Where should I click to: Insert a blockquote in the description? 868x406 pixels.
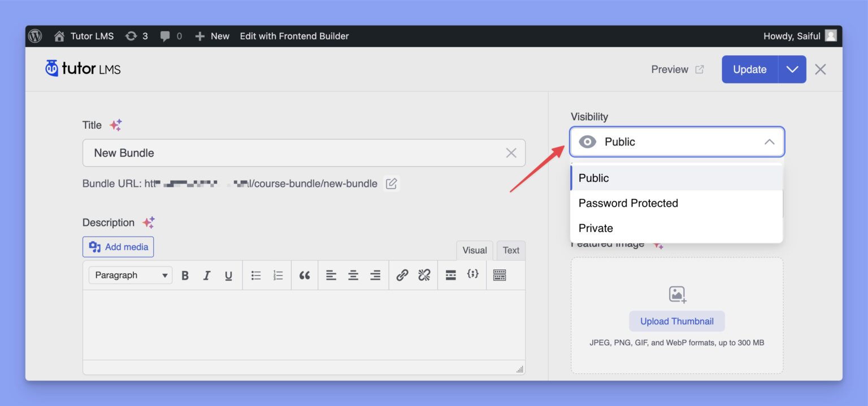click(x=305, y=276)
